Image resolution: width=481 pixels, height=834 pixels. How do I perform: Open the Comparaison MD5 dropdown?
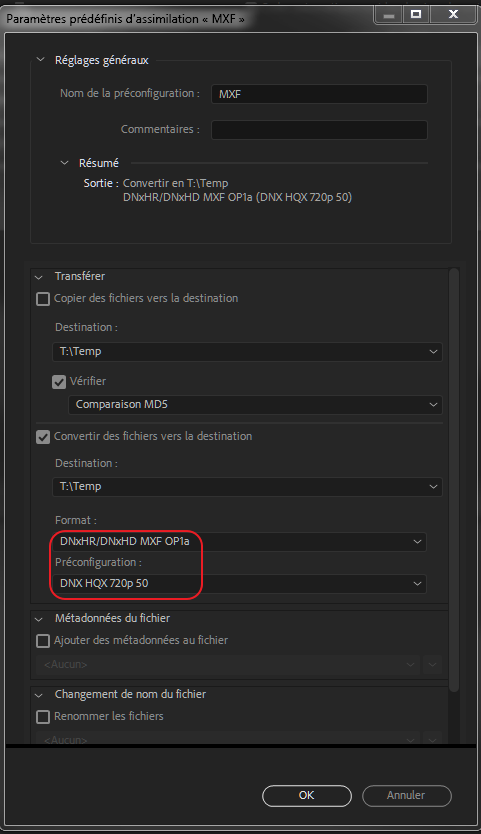coord(255,405)
